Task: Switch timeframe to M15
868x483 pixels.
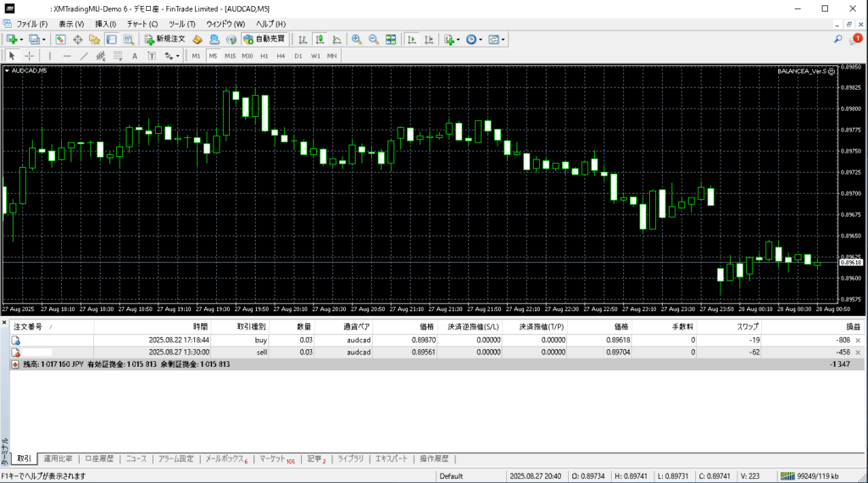Action: pyautogui.click(x=231, y=56)
